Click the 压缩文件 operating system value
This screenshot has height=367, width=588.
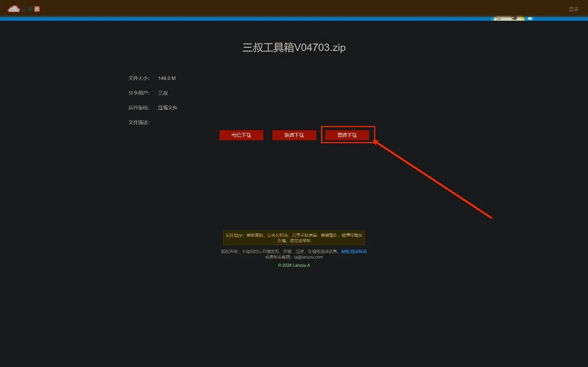pyautogui.click(x=168, y=108)
